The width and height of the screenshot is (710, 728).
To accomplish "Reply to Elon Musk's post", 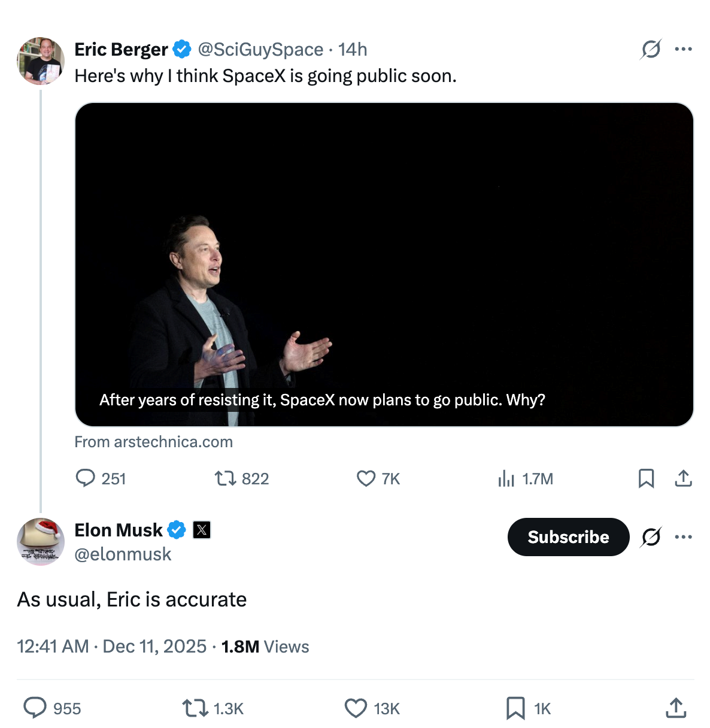I will point(35,708).
